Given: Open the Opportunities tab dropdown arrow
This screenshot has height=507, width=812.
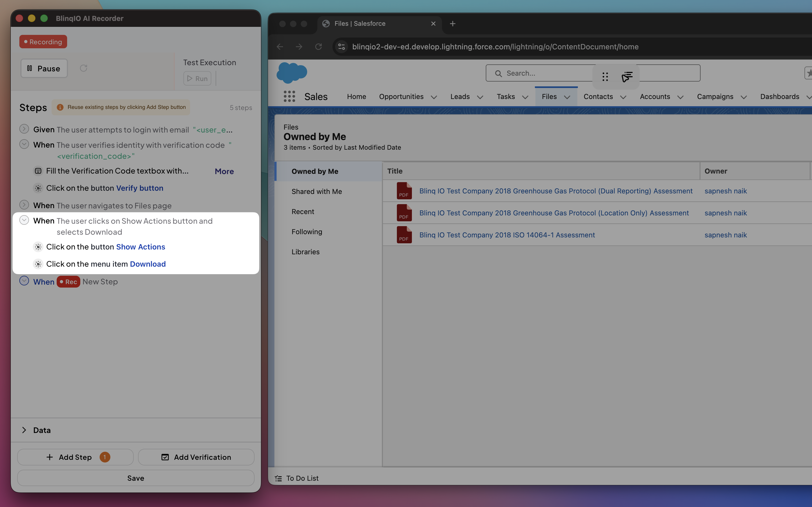Looking at the screenshot, I should [x=434, y=97].
